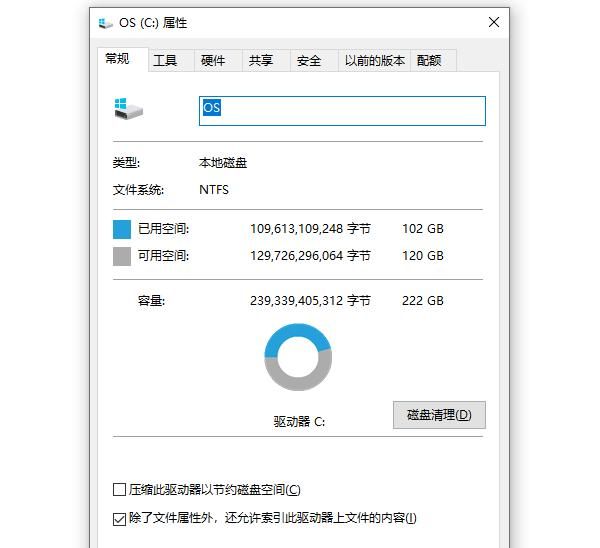The width and height of the screenshot is (600, 548).
Task: Click the 容量 label
Action: click(151, 301)
